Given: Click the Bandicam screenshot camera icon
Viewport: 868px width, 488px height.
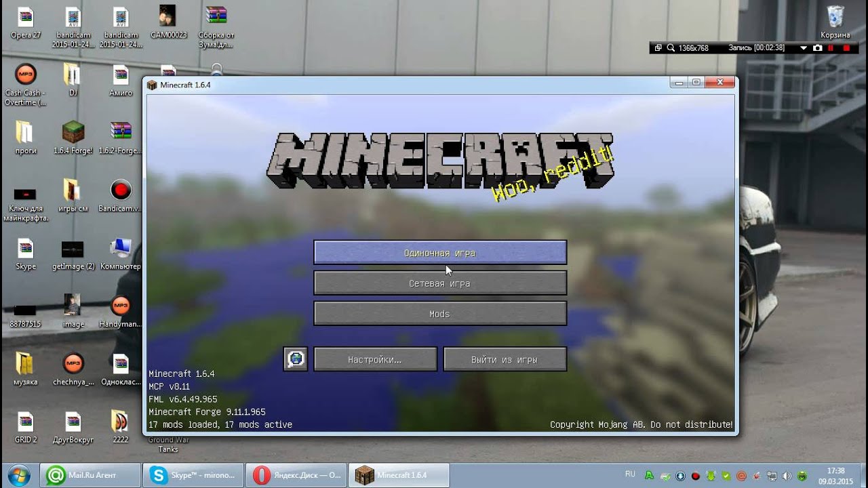Looking at the screenshot, I should pyautogui.click(x=818, y=48).
